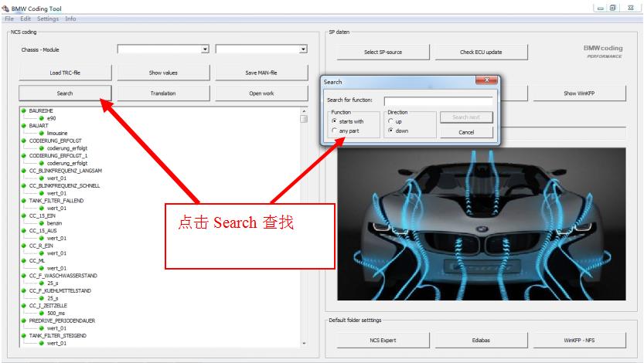Select CODIERUNG_ERFOLGT_1 tree node
The image size is (644, 363).
(58, 156)
